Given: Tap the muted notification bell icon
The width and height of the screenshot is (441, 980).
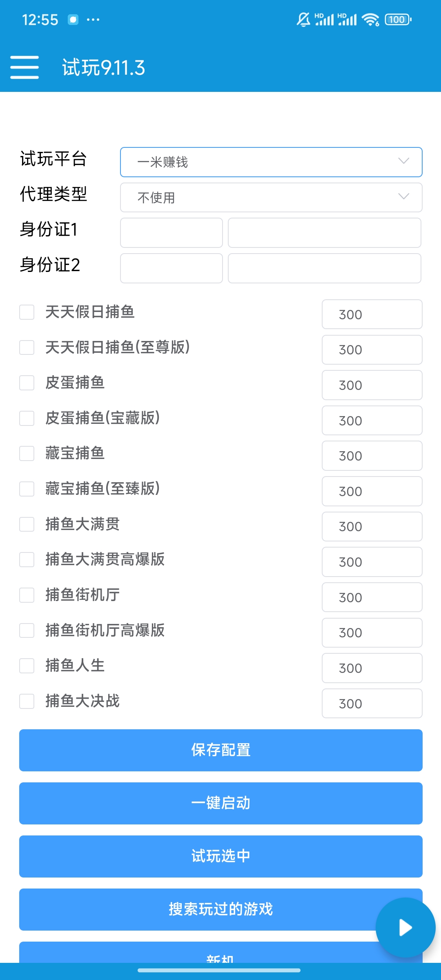Looking at the screenshot, I should pyautogui.click(x=303, y=20).
